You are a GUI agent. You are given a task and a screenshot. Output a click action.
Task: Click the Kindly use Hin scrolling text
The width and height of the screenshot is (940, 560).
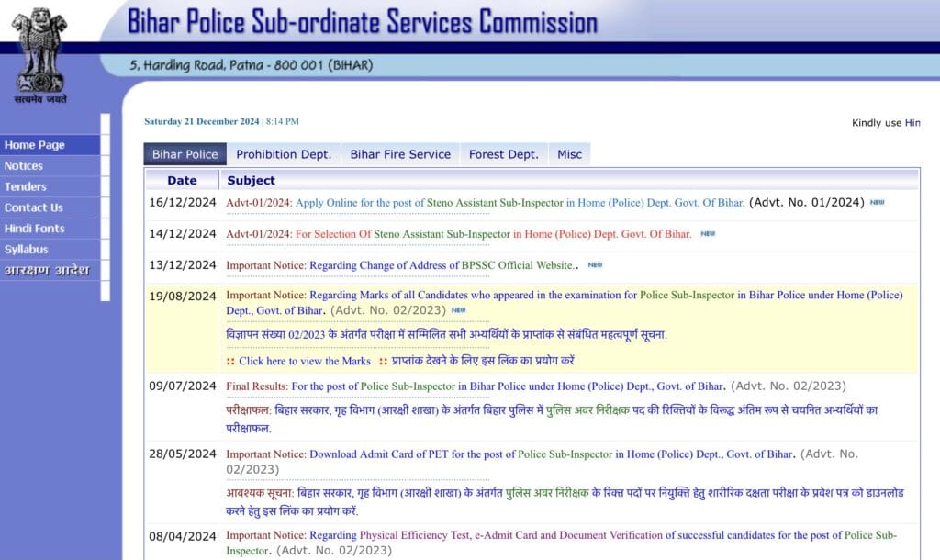[x=886, y=123]
